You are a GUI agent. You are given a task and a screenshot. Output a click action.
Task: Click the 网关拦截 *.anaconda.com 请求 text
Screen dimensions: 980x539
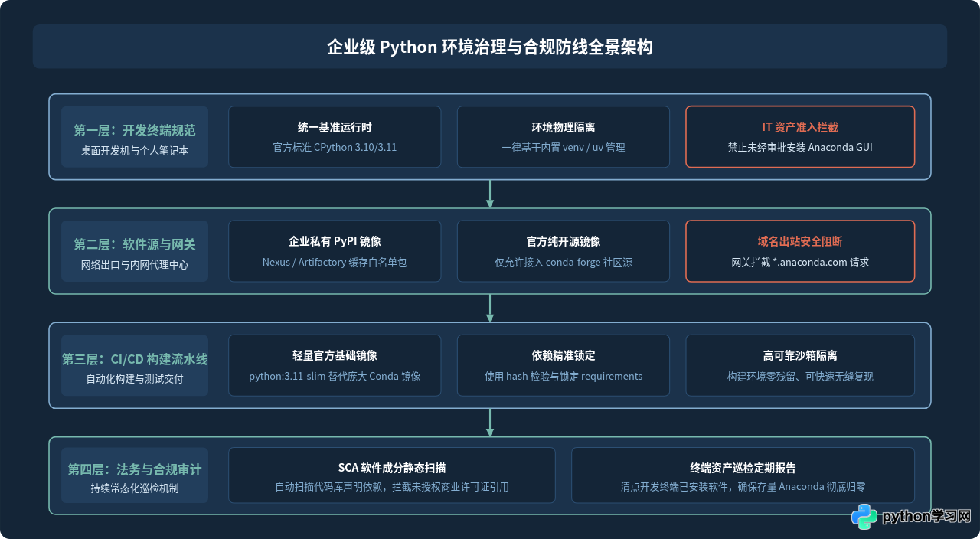pyautogui.click(x=800, y=262)
